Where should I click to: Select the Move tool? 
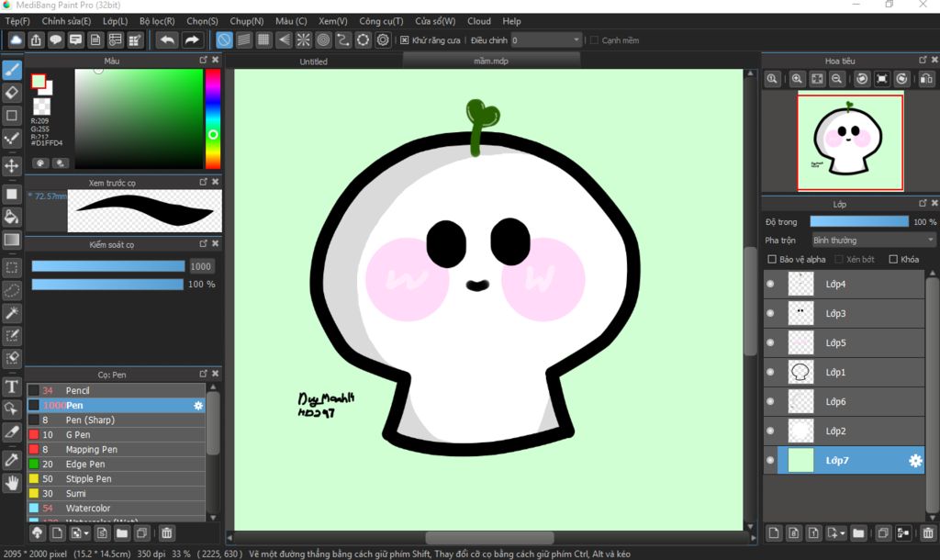12,165
